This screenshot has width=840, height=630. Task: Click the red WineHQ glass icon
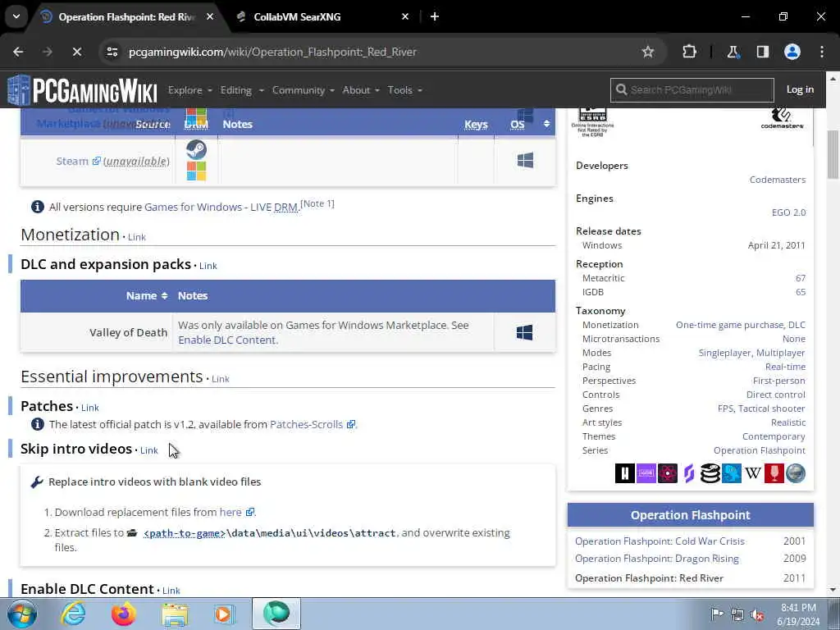774,473
